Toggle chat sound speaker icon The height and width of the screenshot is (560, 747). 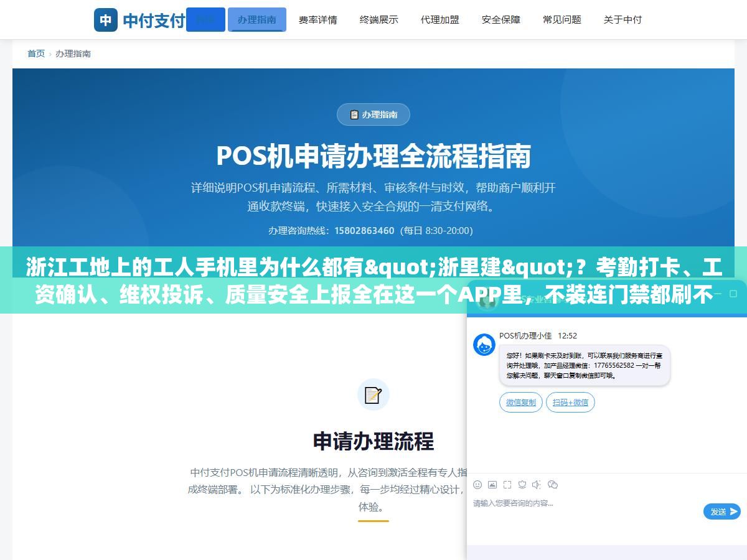click(x=537, y=485)
